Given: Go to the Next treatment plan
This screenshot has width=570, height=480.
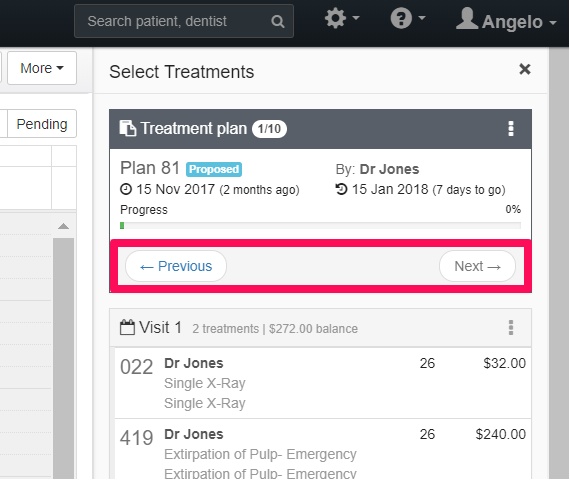Looking at the screenshot, I should [x=477, y=266].
